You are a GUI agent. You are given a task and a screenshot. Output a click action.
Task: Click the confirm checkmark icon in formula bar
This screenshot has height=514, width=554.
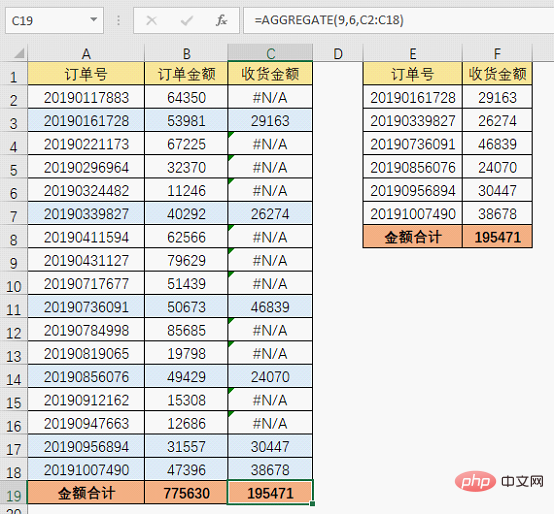point(187,20)
